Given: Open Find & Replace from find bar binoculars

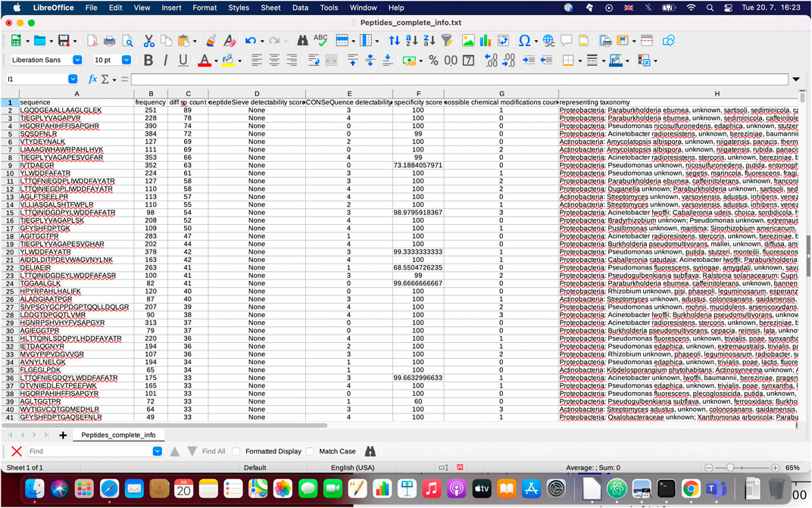Looking at the screenshot, I should click(x=370, y=451).
